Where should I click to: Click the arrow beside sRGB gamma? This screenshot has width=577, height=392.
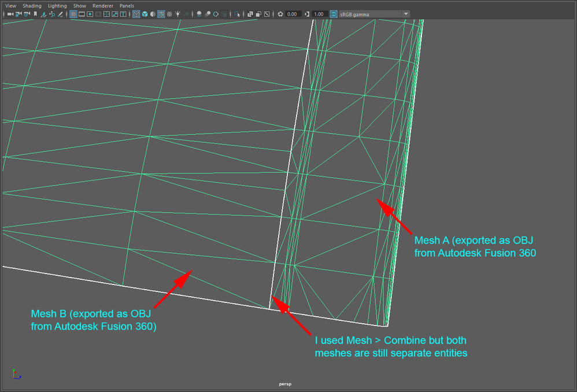pos(405,14)
